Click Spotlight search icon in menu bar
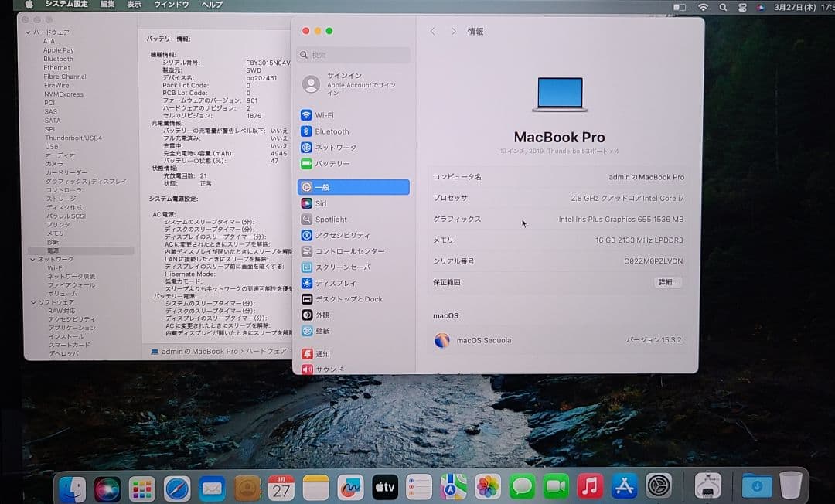 click(723, 8)
